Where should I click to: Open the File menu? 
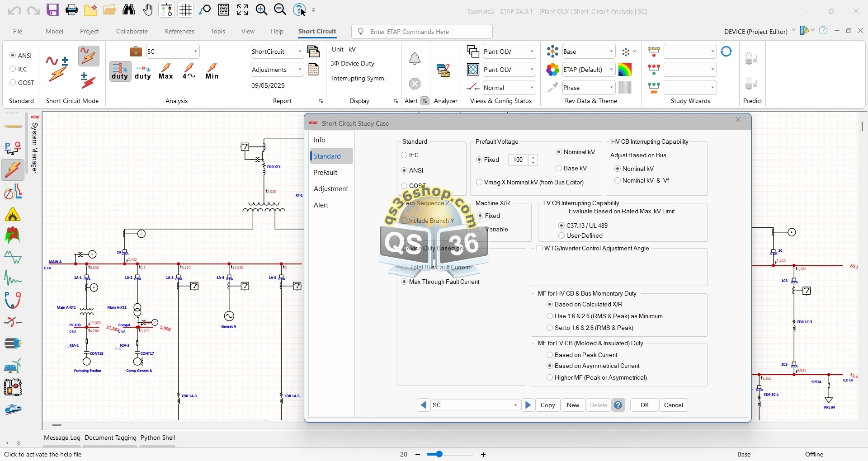(x=18, y=31)
